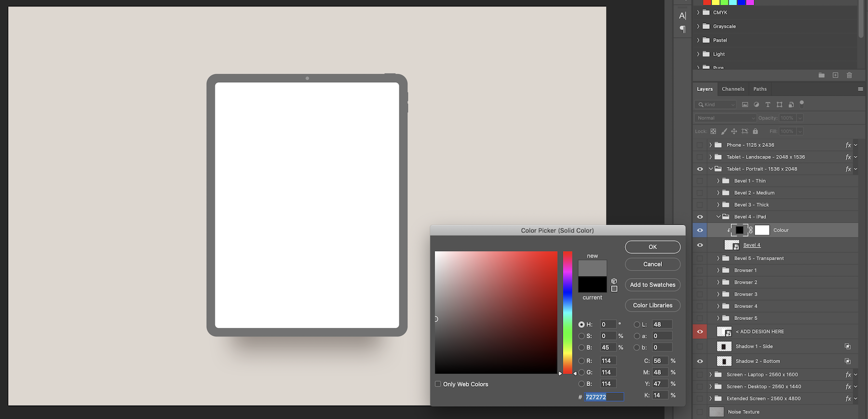Image resolution: width=868 pixels, height=419 pixels.
Task: Show the Phone - 1125 x 2436 group
Action: pos(700,145)
